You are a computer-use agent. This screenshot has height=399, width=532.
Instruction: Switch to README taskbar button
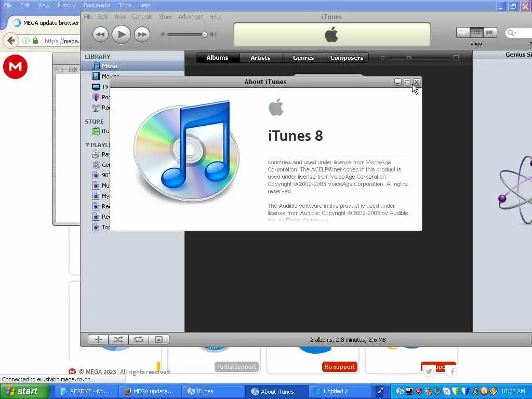87,391
